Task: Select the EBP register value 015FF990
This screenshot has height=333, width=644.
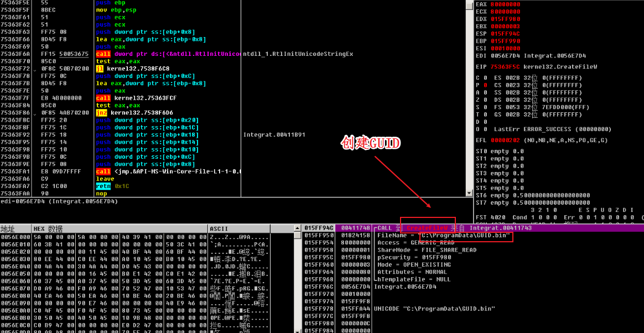Action: point(505,41)
